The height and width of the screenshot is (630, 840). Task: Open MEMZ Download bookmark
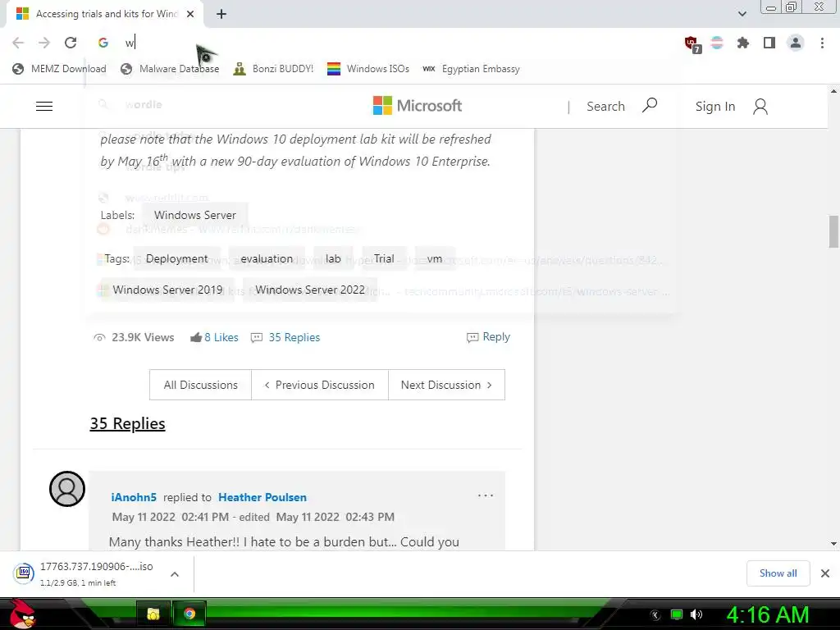click(x=59, y=69)
